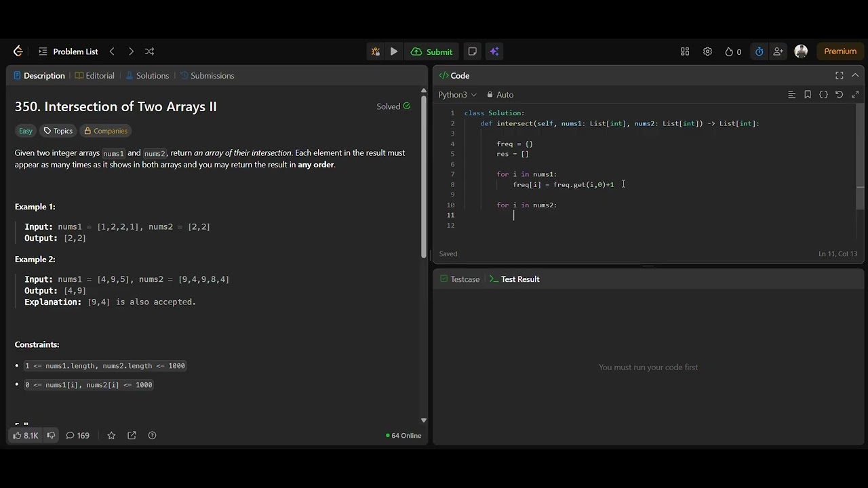Click the LeetCode logo icon
868x488 pixels.
18,52
